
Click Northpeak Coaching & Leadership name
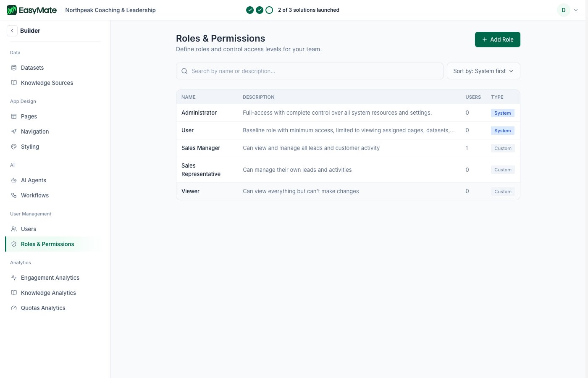pyautogui.click(x=110, y=10)
